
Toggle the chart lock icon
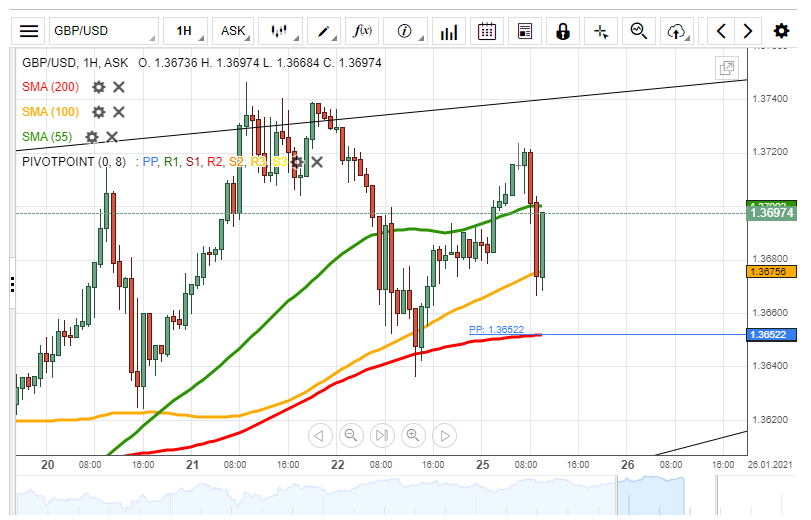click(x=563, y=31)
